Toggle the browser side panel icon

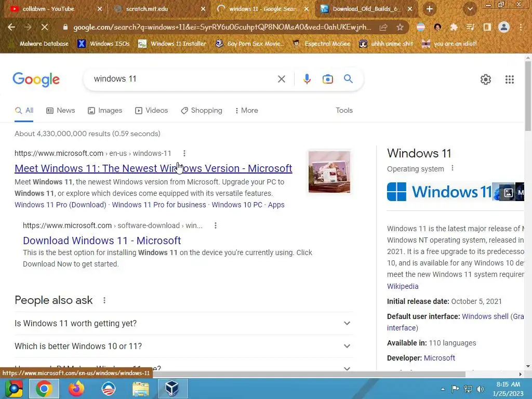pyautogui.click(x=487, y=27)
